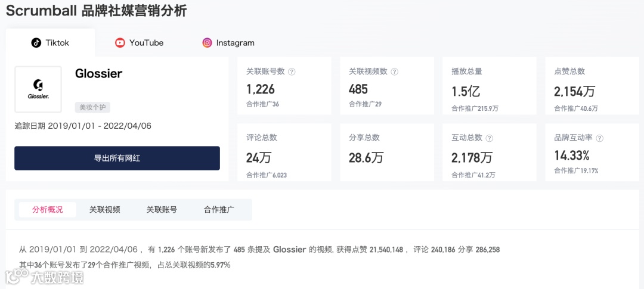This screenshot has width=644, height=289.
Task: Switch to the YouTube tab
Action: [139, 43]
